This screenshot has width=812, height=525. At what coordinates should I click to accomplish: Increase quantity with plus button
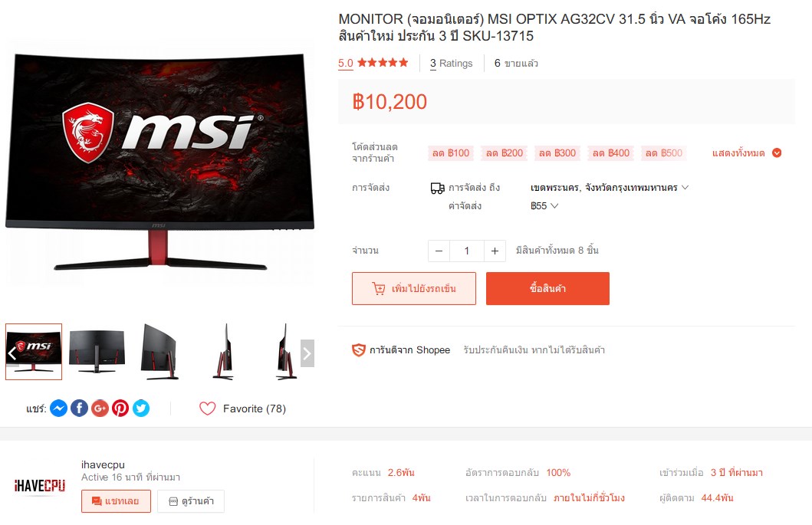495,251
